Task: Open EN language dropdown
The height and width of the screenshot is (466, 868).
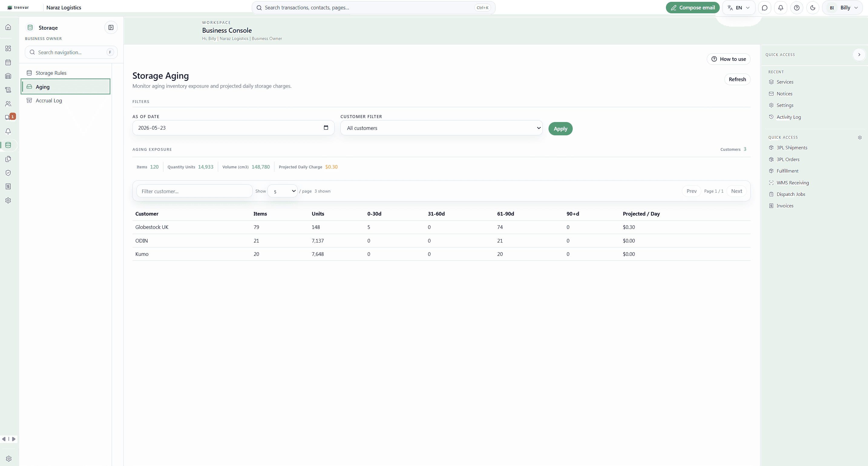Action: pyautogui.click(x=739, y=8)
